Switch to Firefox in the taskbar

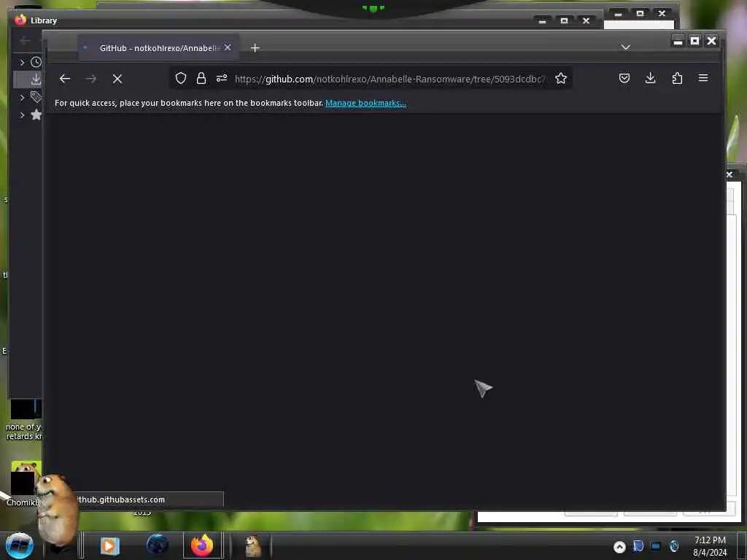(202, 545)
